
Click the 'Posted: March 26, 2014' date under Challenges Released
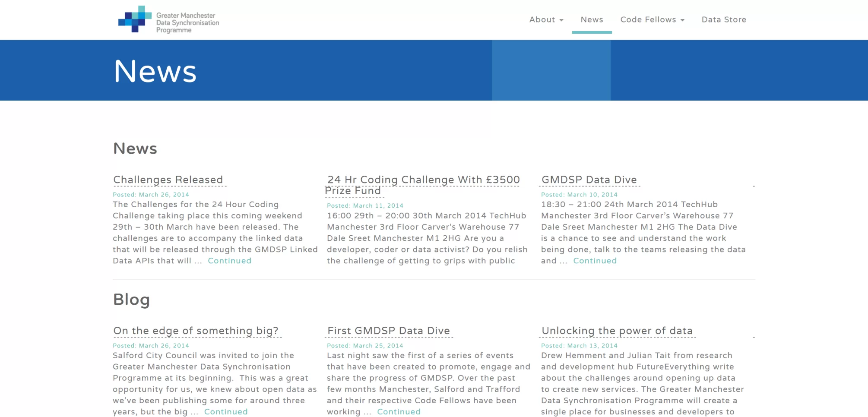(151, 195)
